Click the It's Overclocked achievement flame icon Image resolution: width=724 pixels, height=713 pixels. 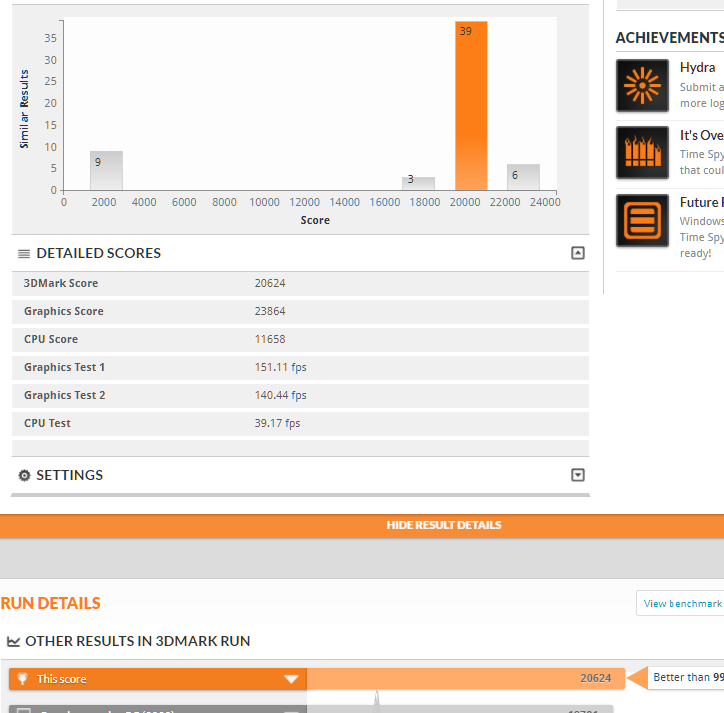pyautogui.click(x=642, y=152)
